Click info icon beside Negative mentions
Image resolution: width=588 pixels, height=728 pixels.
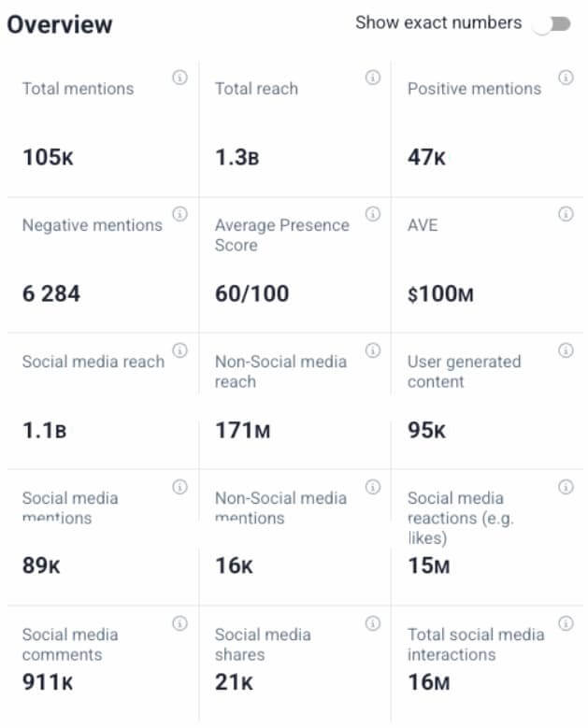(x=179, y=214)
